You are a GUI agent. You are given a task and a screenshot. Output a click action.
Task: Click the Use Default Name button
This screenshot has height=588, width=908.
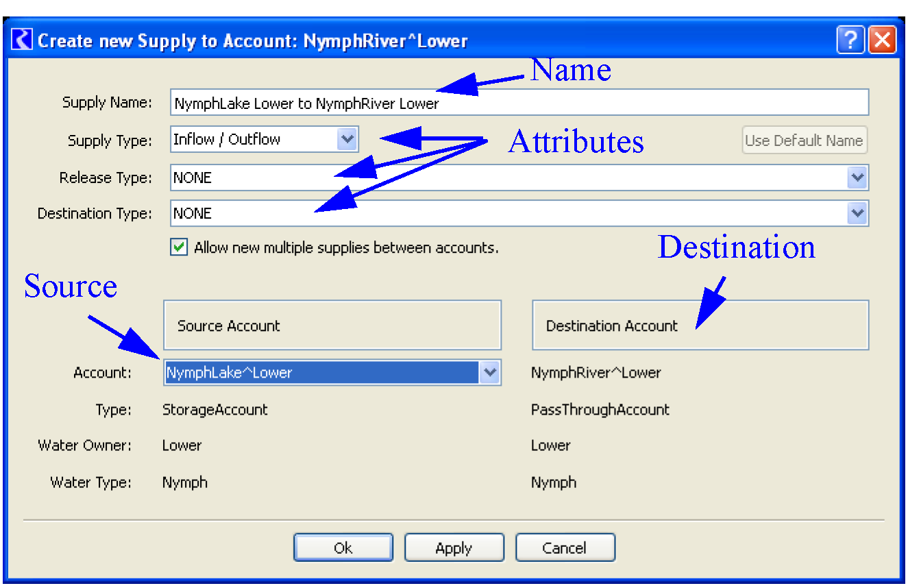[x=804, y=140]
